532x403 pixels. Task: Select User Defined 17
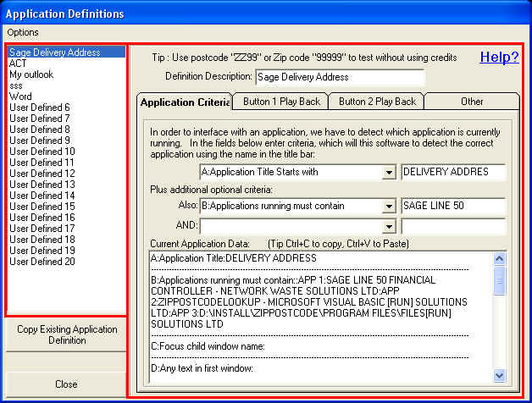click(66, 229)
